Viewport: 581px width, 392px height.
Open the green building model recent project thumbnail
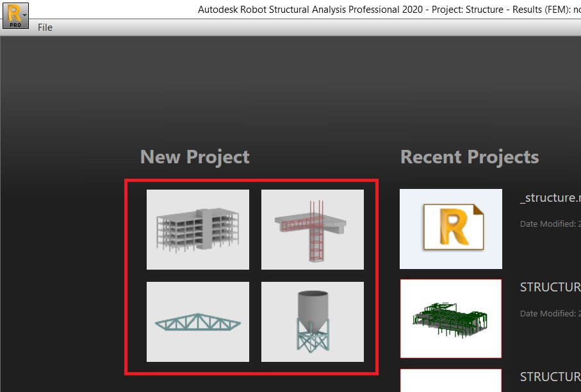point(451,318)
